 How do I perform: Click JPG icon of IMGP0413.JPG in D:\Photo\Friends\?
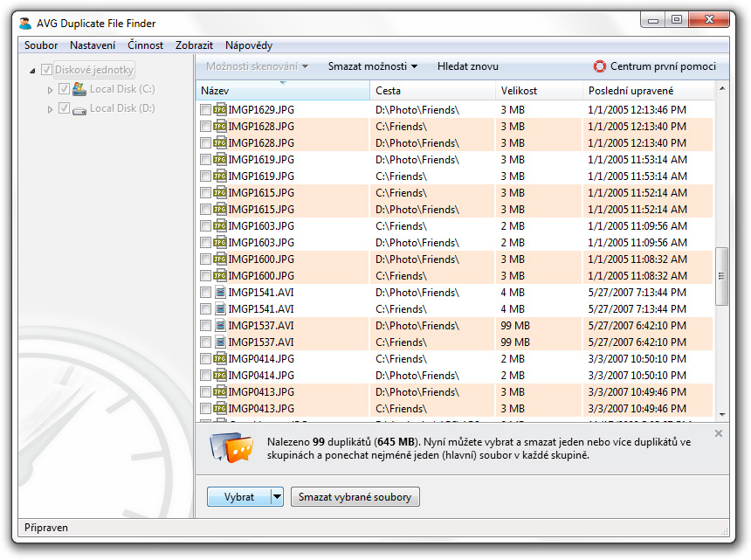pos(220,392)
